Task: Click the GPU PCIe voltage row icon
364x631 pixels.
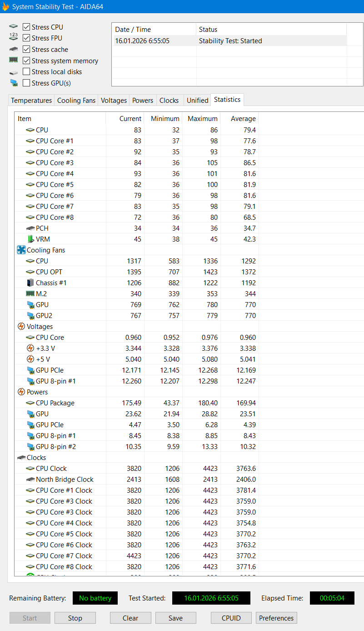Action: pyautogui.click(x=30, y=370)
